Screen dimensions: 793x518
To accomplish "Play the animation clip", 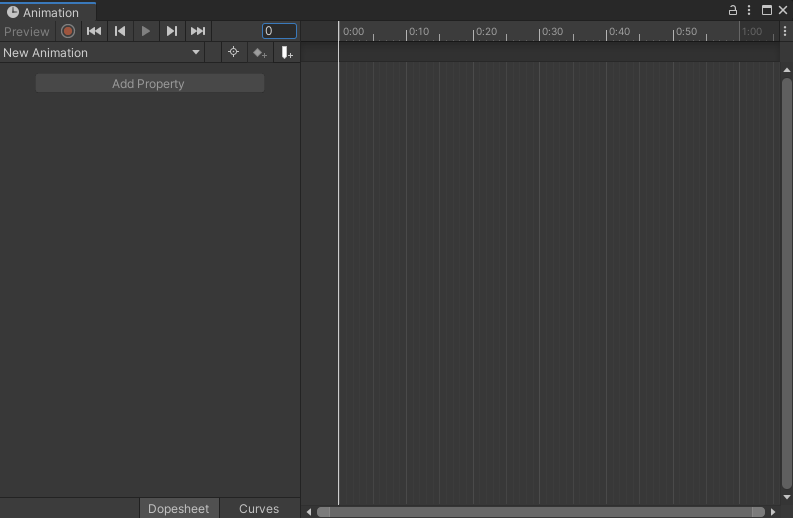I will click(146, 31).
